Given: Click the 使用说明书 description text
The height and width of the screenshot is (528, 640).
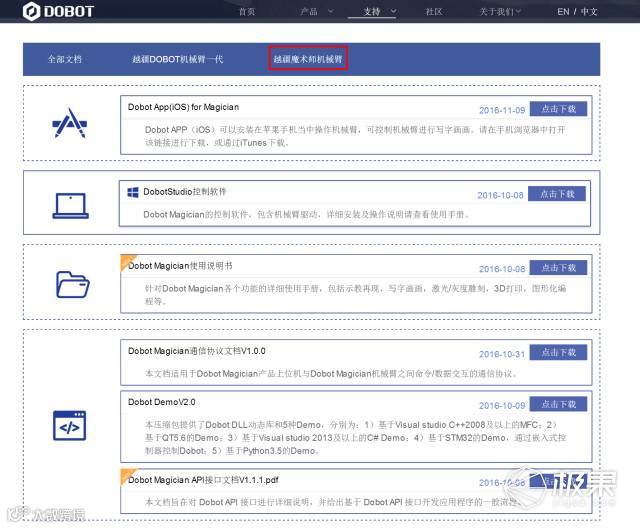Looking at the screenshot, I should pos(355,295).
